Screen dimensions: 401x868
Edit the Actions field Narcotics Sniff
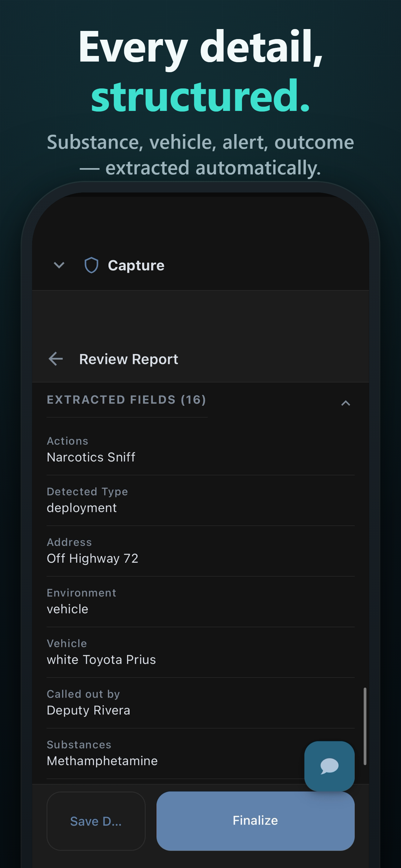(x=201, y=450)
